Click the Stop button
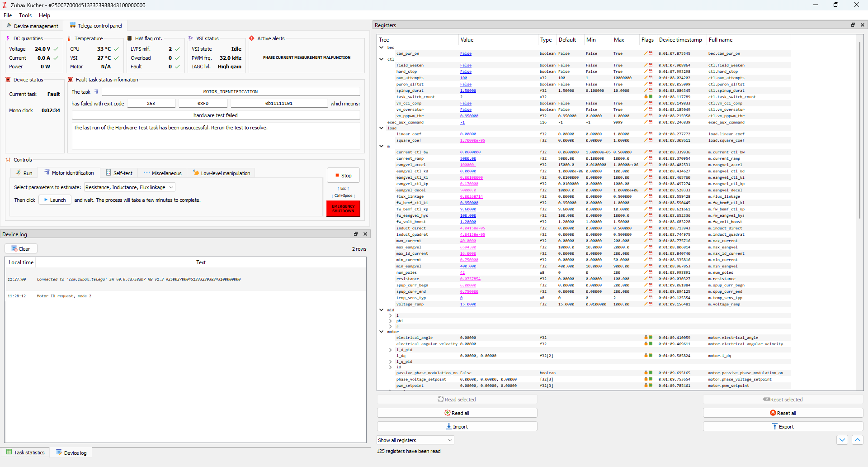Viewport: 868px width, 467px height. [x=343, y=176]
